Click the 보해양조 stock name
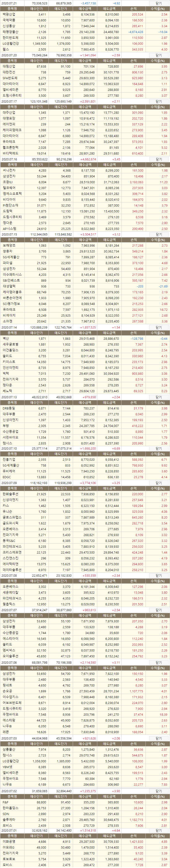Viewport: 170px width, 868px height. (9, 246)
